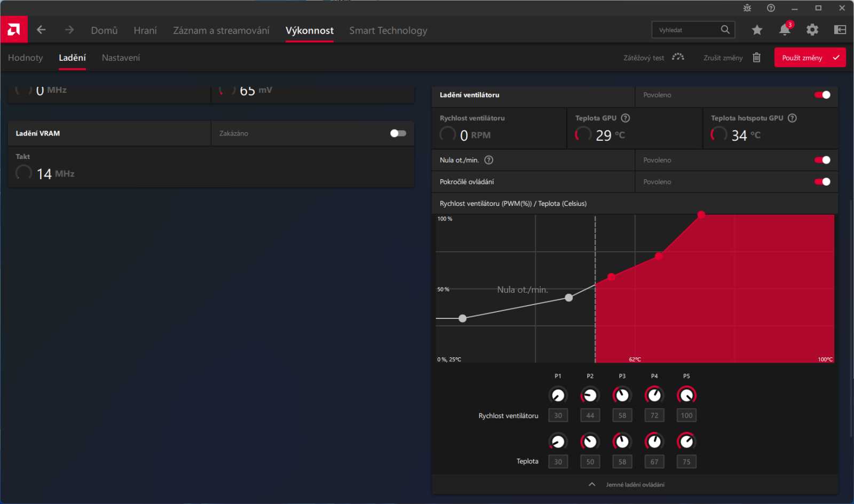Click P5 temperature knob
The image size is (854, 504).
(686, 442)
